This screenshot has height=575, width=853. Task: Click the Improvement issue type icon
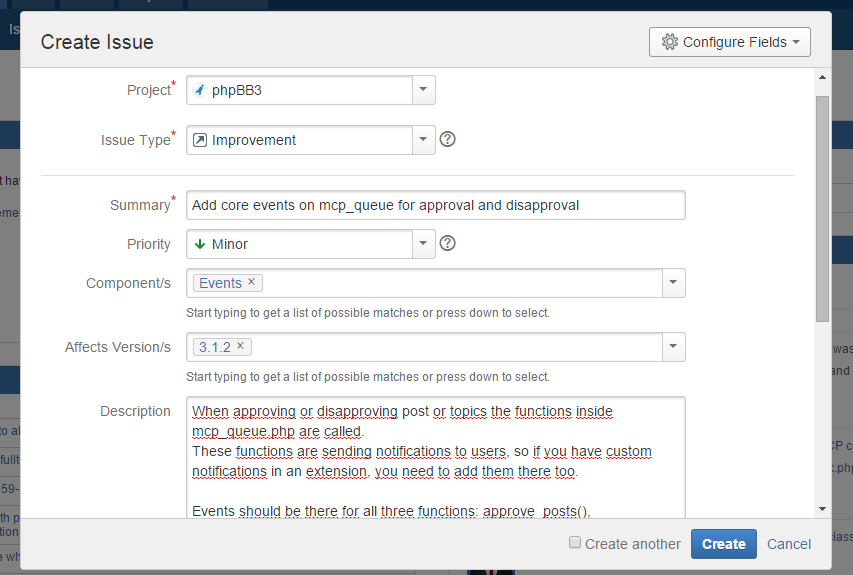click(x=200, y=140)
